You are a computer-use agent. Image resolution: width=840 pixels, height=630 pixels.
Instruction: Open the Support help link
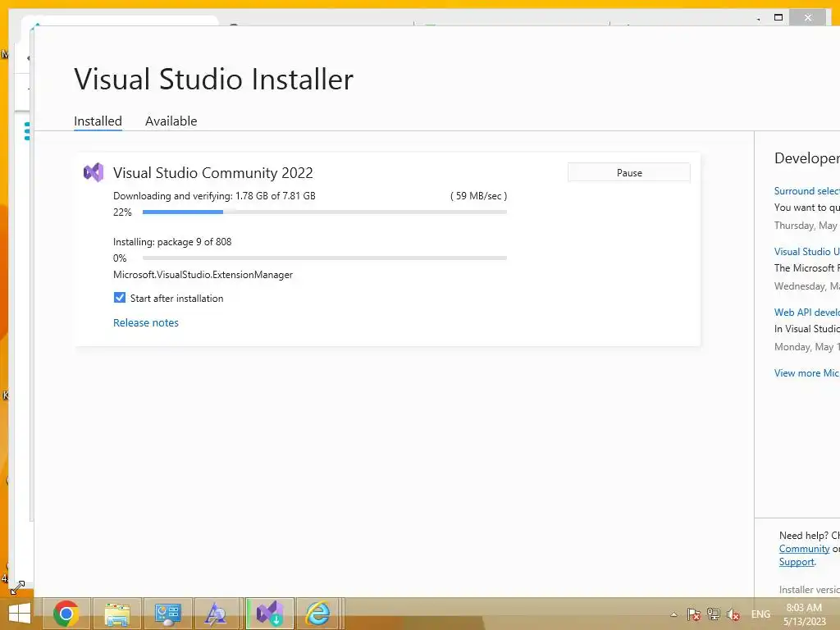(x=797, y=561)
